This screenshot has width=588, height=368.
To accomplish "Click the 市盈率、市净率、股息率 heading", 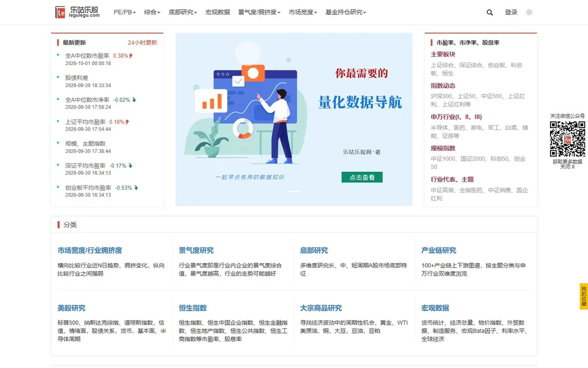I will point(467,42).
